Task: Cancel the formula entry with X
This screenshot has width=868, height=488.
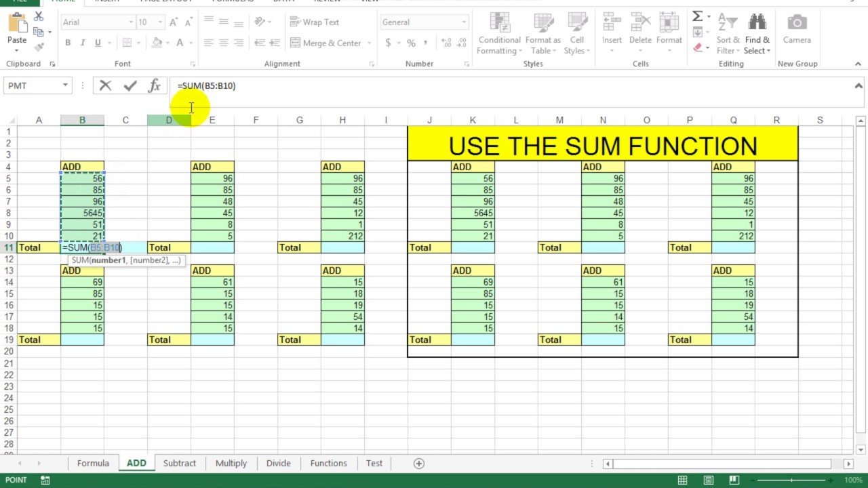Action: [x=105, y=85]
